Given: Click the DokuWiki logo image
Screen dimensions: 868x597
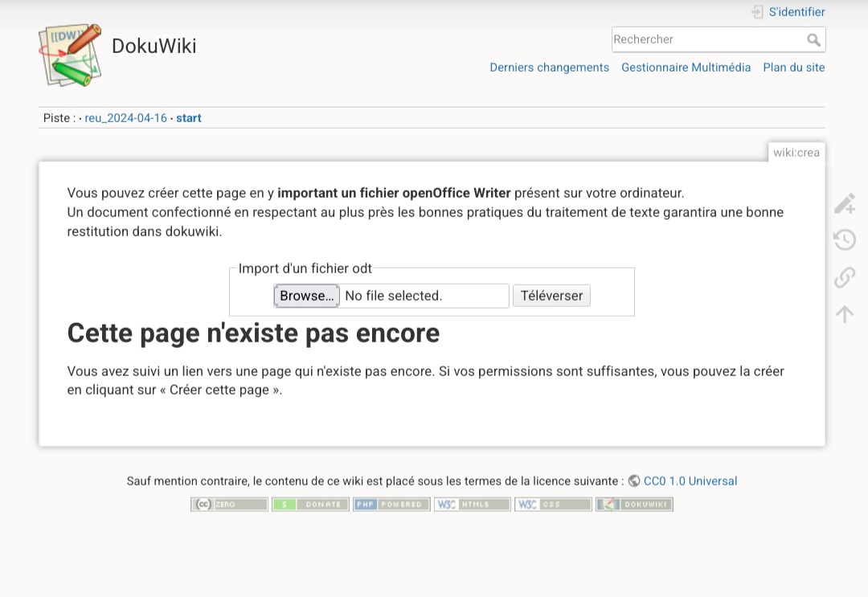Looking at the screenshot, I should tap(70, 55).
